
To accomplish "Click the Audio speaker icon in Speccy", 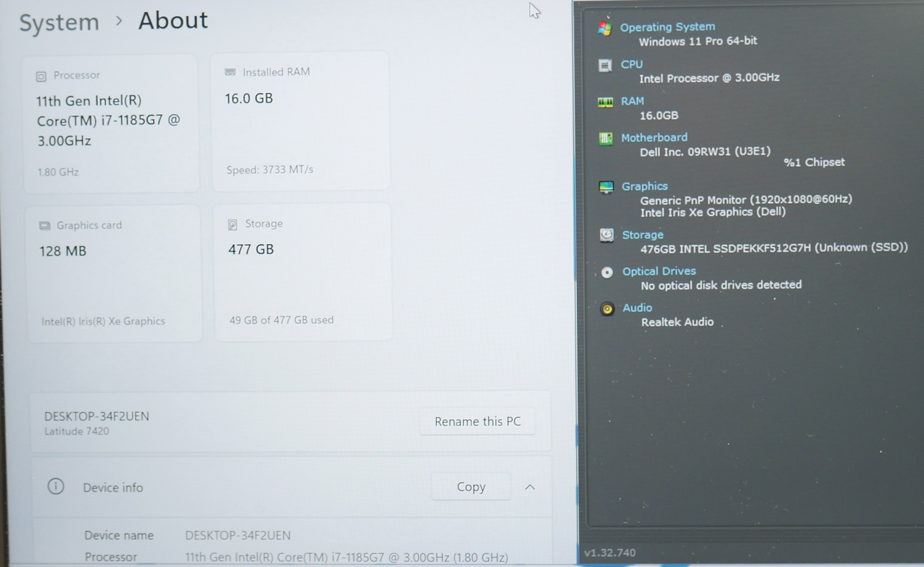I will point(607,309).
